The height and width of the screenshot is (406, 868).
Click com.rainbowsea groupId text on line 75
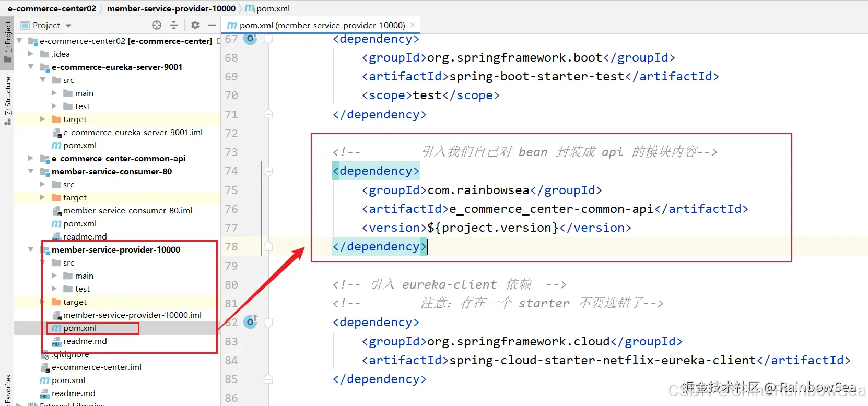pos(479,190)
